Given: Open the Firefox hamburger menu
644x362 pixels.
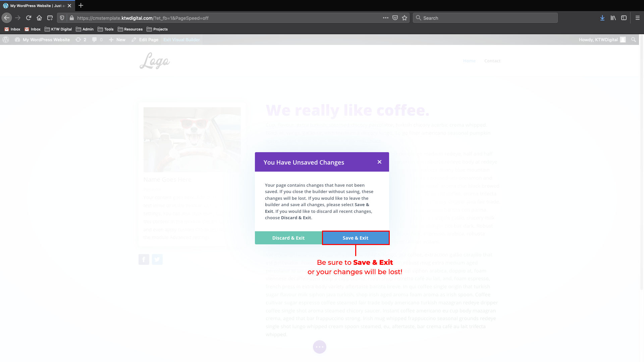Looking at the screenshot, I should click(x=638, y=18).
